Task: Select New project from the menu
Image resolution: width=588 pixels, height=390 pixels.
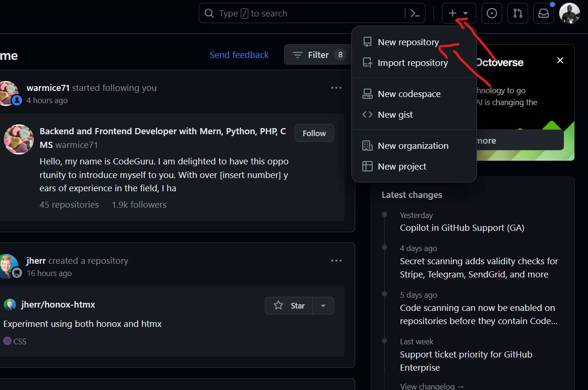Action: (414, 167)
